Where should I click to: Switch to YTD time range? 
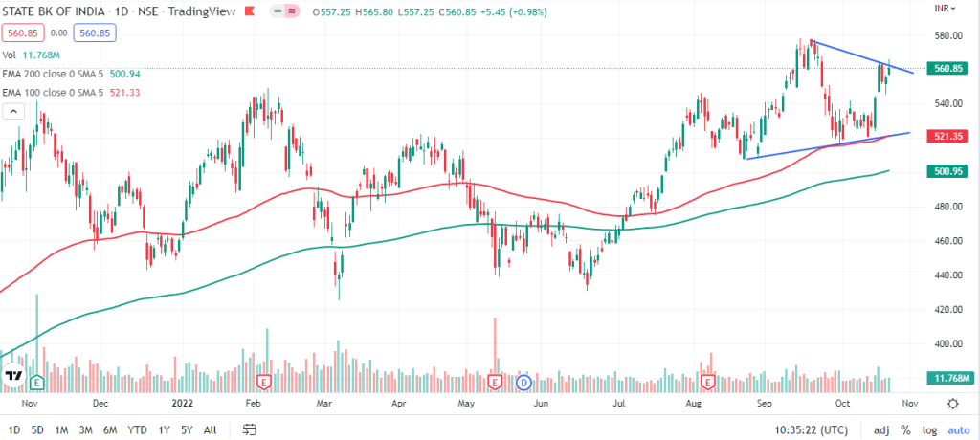[137, 429]
